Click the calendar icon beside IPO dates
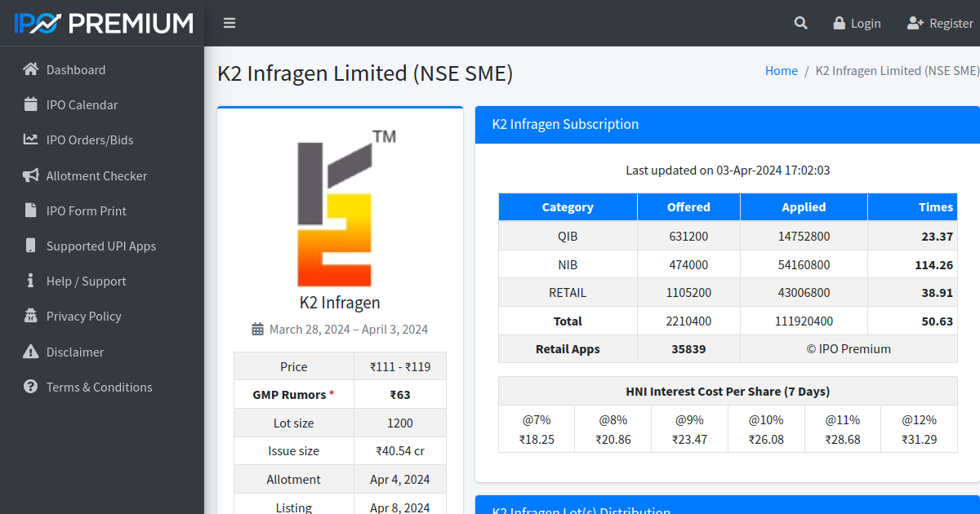Screen dimensions: 980x514 257,329
